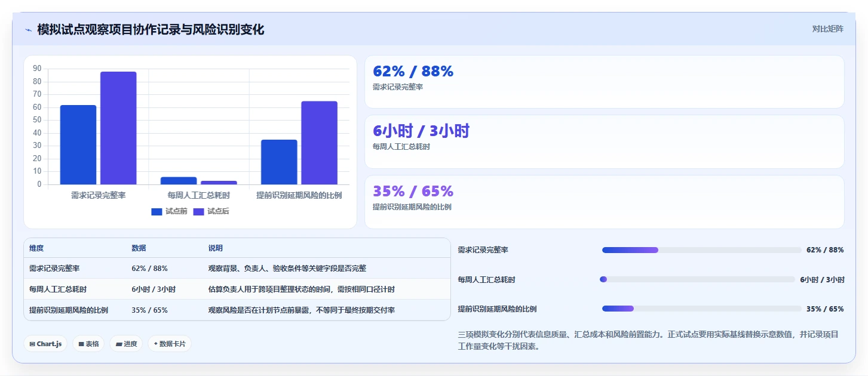Select the 35% / 65% data card
This screenshot has height=376, width=868.
604,202
